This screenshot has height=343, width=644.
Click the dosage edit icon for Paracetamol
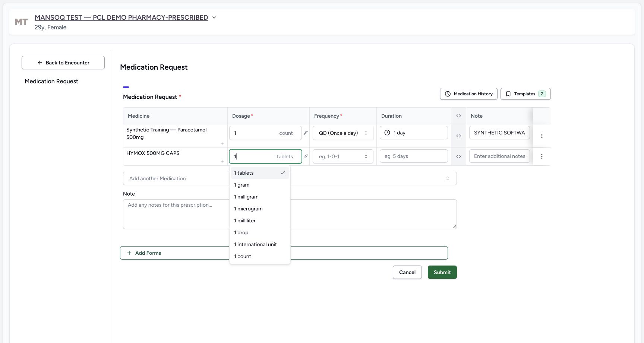pos(306,133)
